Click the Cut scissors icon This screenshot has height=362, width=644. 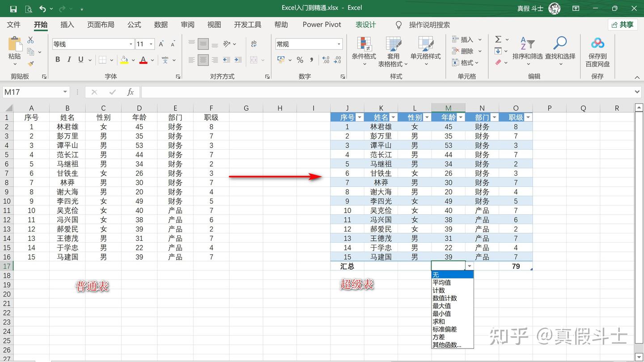tap(30, 40)
